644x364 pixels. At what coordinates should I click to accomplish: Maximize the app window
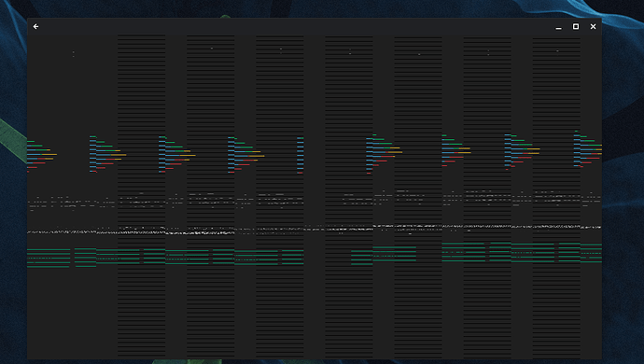point(576,26)
